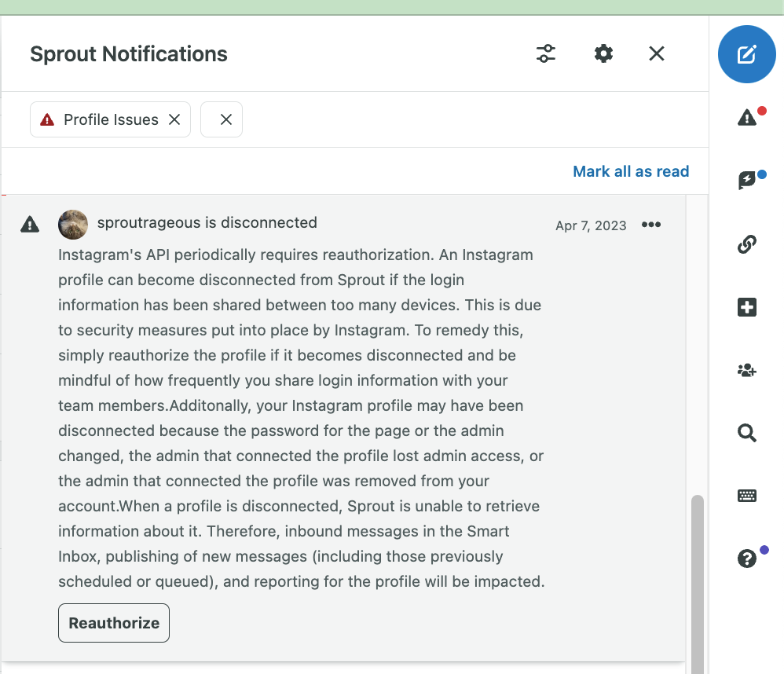Click Mark all as read link
This screenshot has width=784, height=674.
(x=631, y=171)
